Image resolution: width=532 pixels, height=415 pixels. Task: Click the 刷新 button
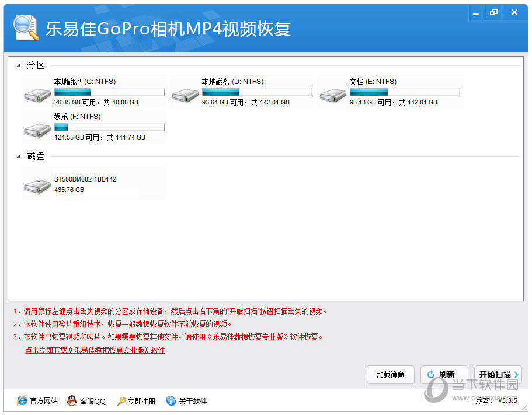click(444, 374)
